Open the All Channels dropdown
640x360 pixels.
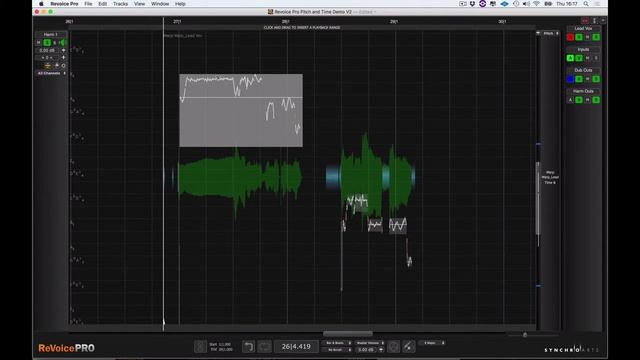point(51,73)
